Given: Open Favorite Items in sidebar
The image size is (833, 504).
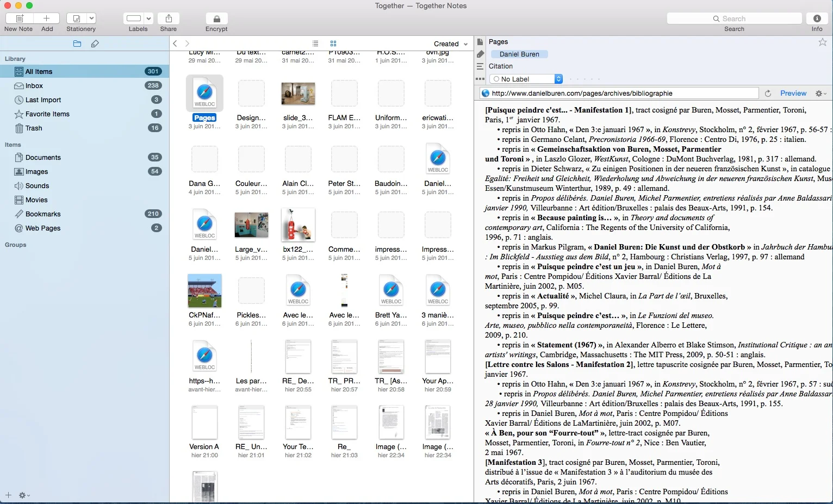Looking at the screenshot, I should tap(84, 114).
